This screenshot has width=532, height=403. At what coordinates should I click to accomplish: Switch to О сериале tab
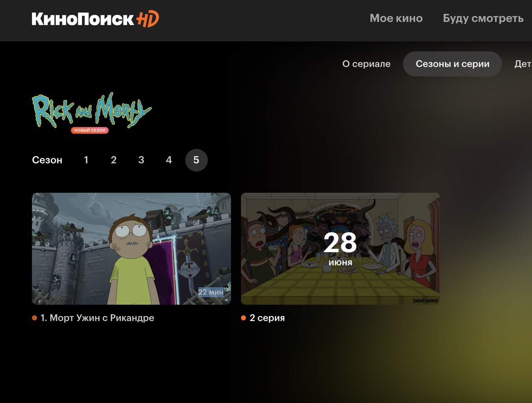click(366, 64)
